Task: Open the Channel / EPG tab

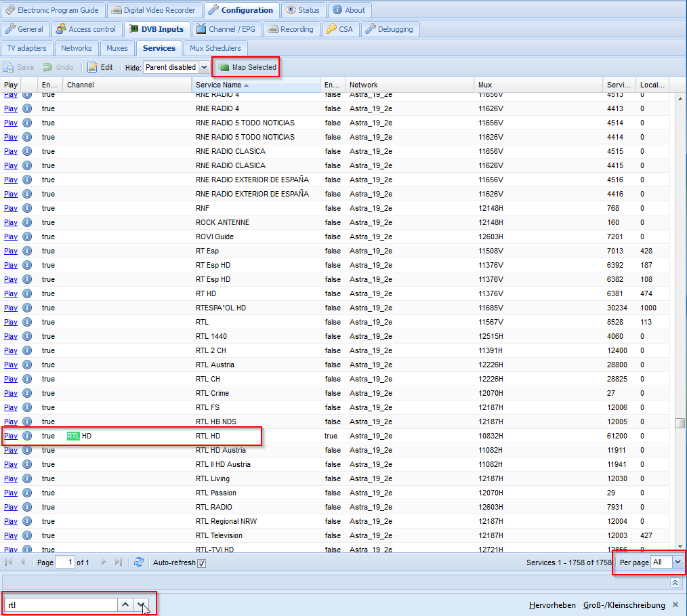Action: pos(226,29)
